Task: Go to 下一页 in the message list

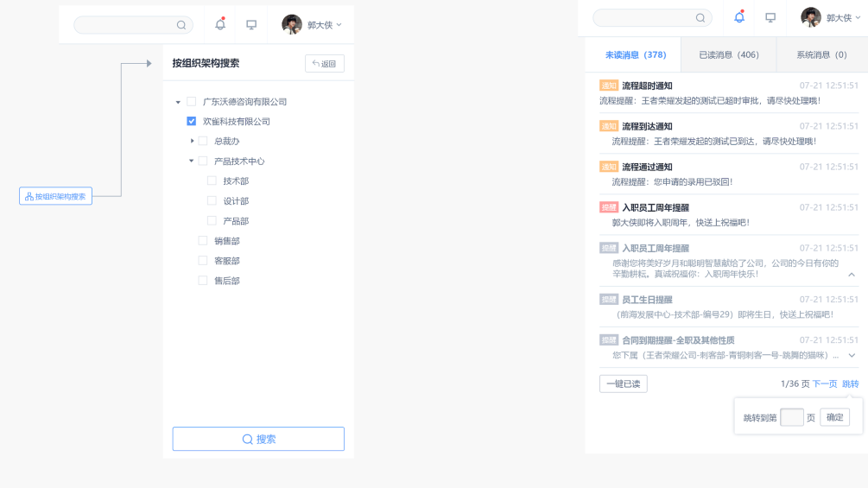Action: point(824,384)
